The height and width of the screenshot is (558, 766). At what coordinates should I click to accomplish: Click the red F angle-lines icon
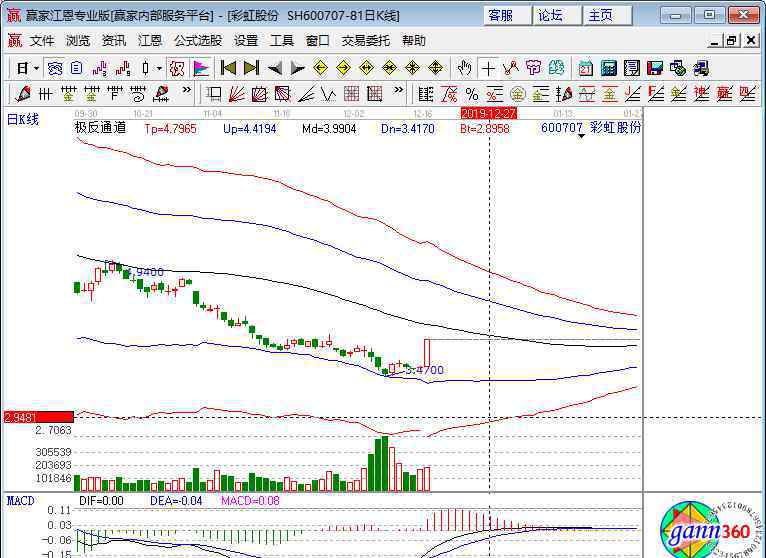[x=655, y=94]
